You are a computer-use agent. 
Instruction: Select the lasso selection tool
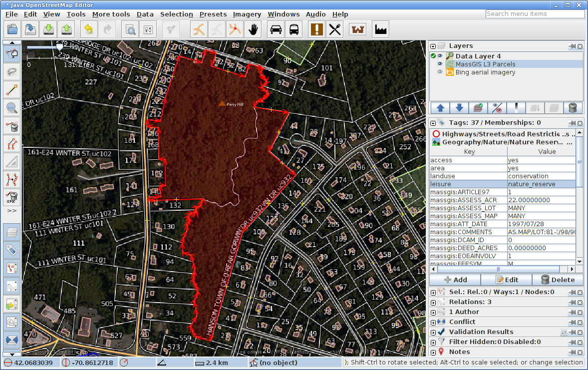tap(12, 71)
